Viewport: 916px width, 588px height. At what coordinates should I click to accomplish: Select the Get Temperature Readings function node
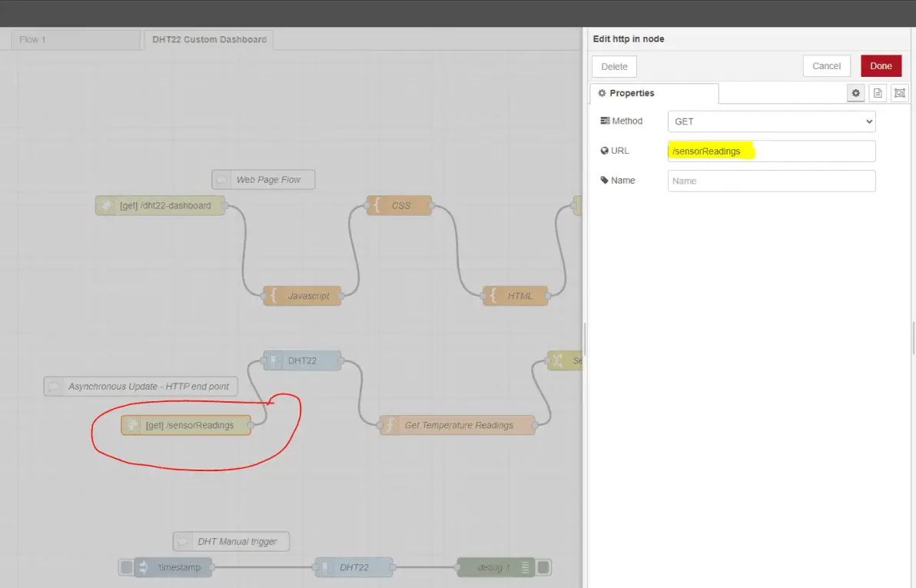coord(457,425)
